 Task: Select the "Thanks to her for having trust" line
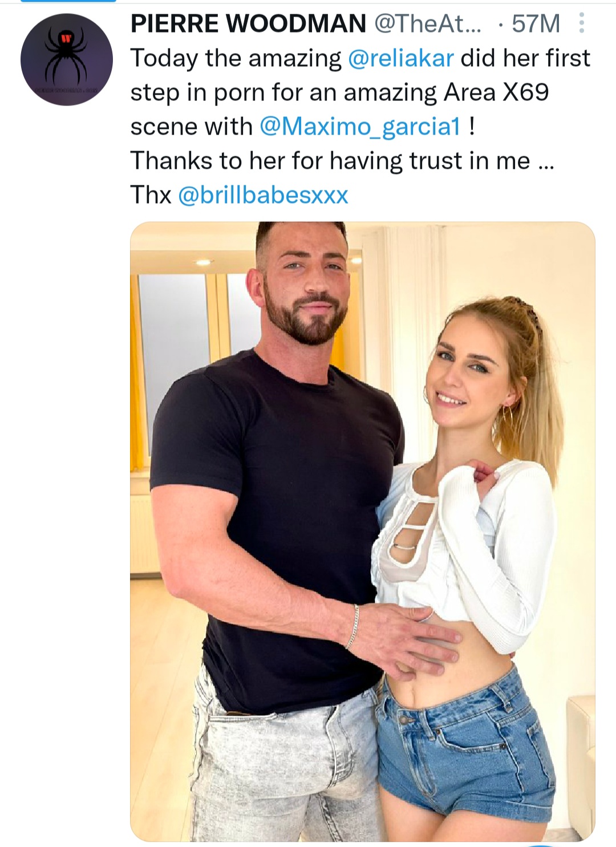click(331, 161)
